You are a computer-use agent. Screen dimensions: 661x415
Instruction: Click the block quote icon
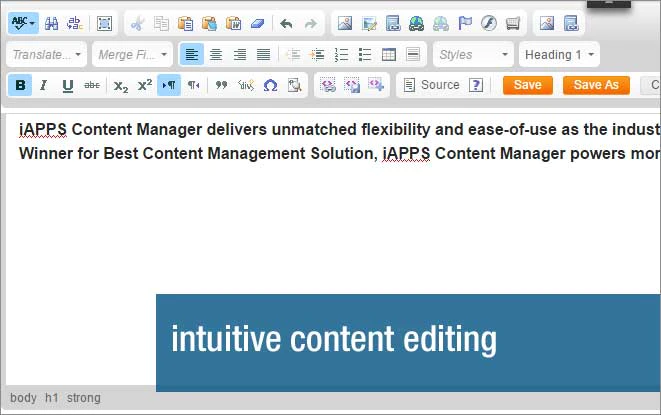point(221,85)
